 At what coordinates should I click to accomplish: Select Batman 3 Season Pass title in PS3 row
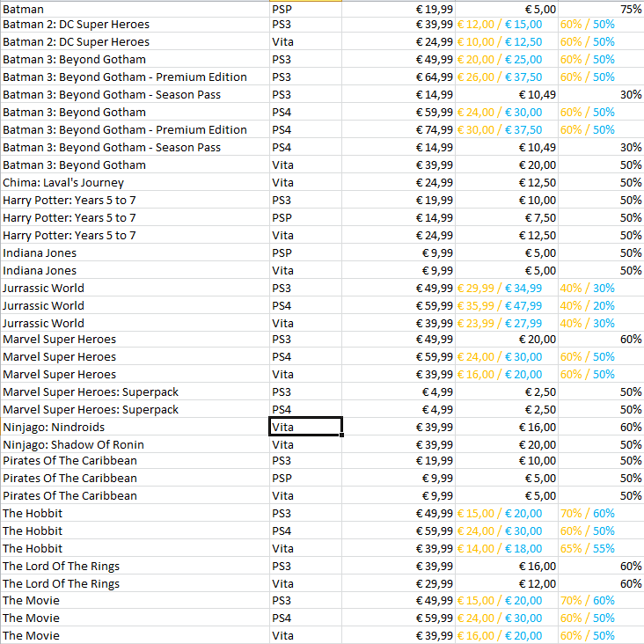135,94
